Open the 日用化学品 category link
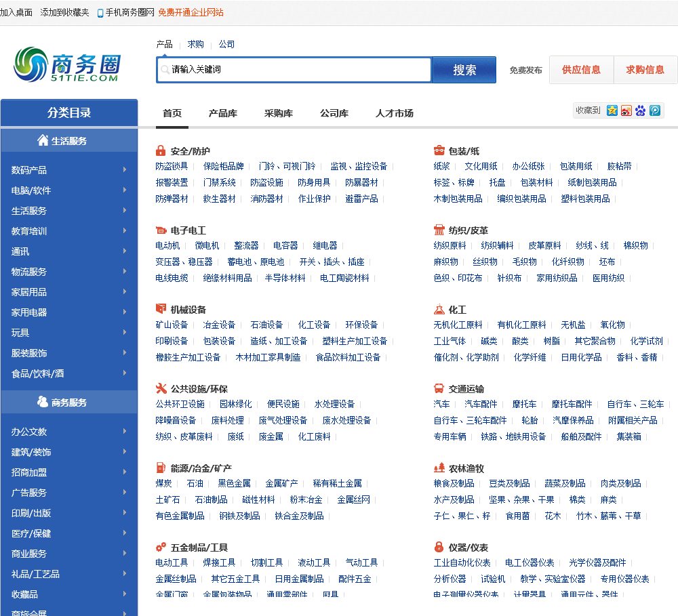The image size is (678, 616). [581, 358]
